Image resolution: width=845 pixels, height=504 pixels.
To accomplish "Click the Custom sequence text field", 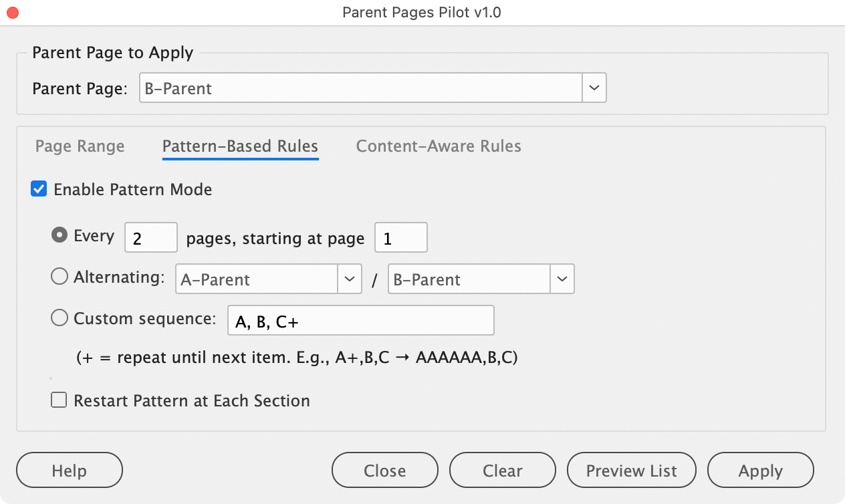I will coord(360,321).
